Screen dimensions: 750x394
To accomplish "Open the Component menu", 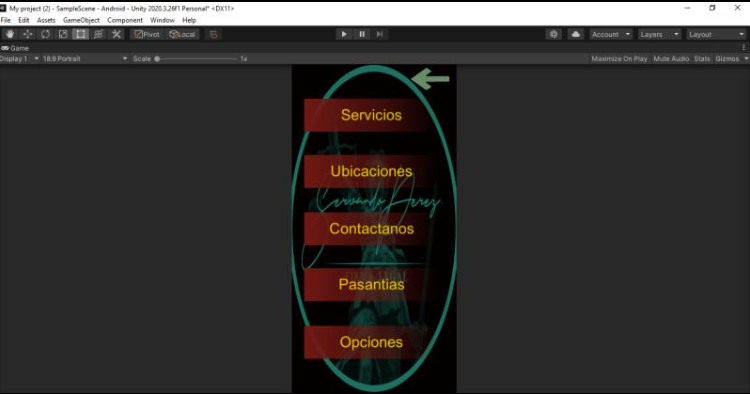I will pyautogui.click(x=125, y=20).
